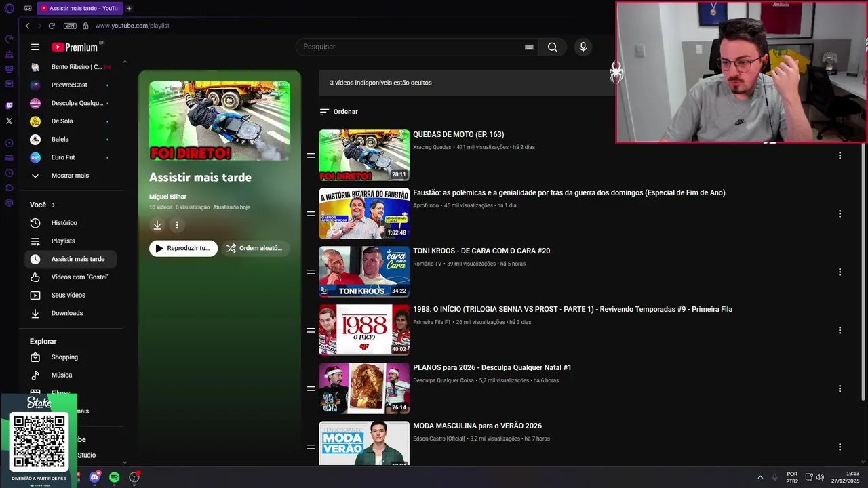Open playlist three-dot options under Miguel Bilhar
The width and height of the screenshot is (868, 488).
tap(177, 225)
